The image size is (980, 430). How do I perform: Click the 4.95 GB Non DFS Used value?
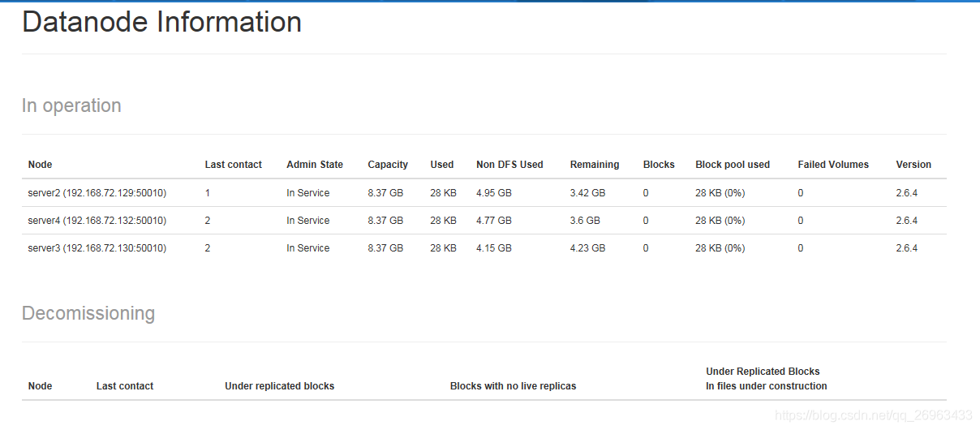pos(494,193)
